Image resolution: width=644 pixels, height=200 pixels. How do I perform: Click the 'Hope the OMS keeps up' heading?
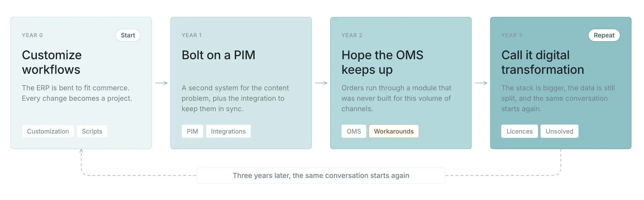[x=383, y=62]
